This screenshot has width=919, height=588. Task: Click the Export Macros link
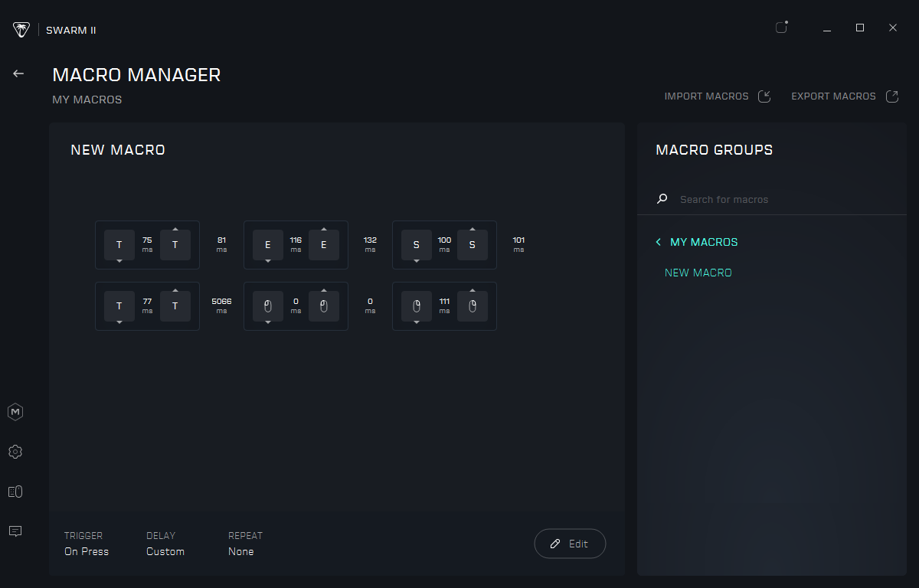(x=833, y=96)
